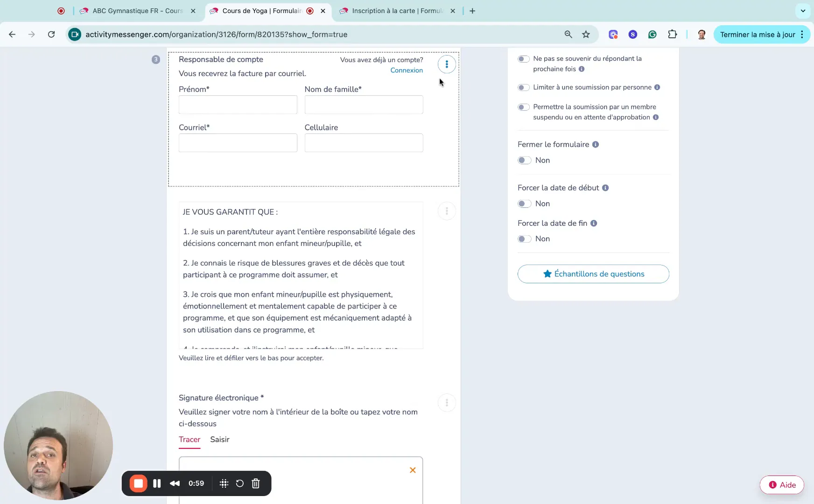
Task: Open options menu beside the waiver text
Action: 447,211
